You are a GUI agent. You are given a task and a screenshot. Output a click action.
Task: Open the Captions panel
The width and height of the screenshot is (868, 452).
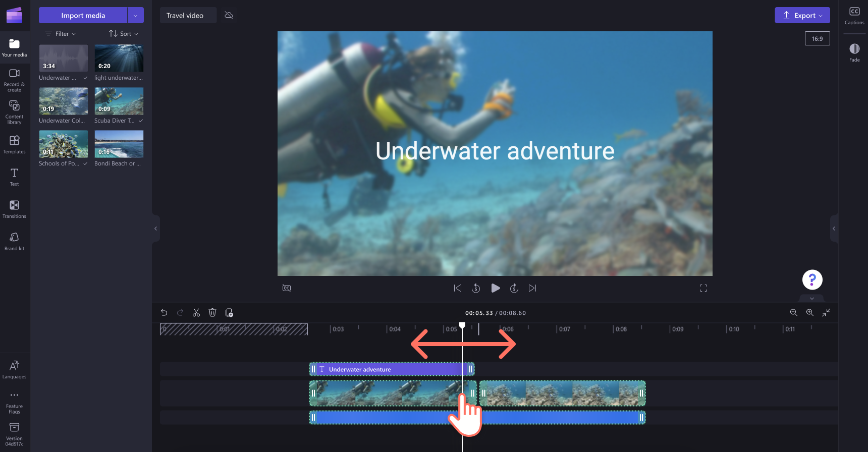click(854, 16)
